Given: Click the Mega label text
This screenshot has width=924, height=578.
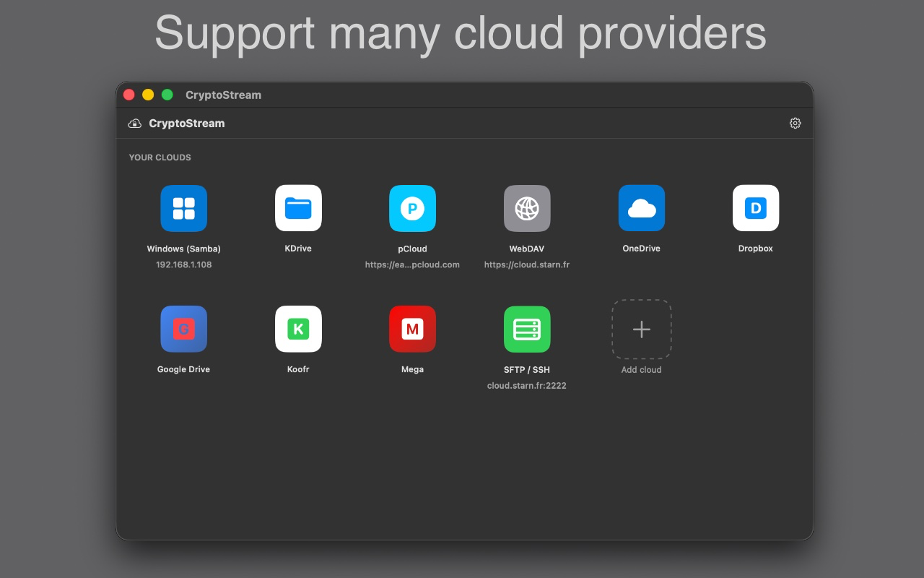Looking at the screenshot, I should pyautogui.click(x=412, y=369).
